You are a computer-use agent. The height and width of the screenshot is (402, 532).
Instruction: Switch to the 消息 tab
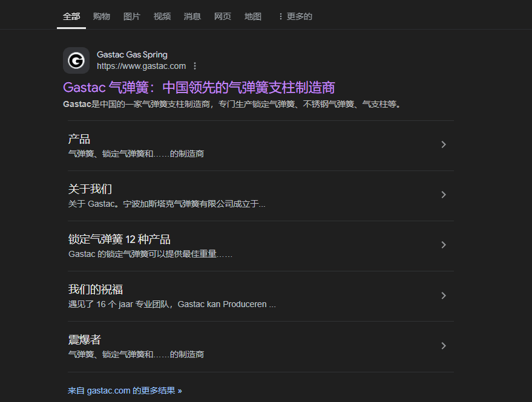tap(192, 16)
